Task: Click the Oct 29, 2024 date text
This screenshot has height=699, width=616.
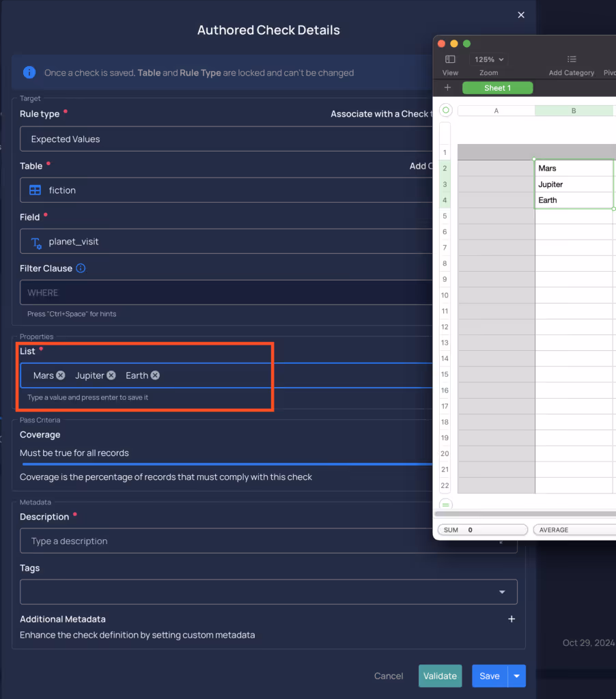Action: pyautogui.click(x=589, y=643)
